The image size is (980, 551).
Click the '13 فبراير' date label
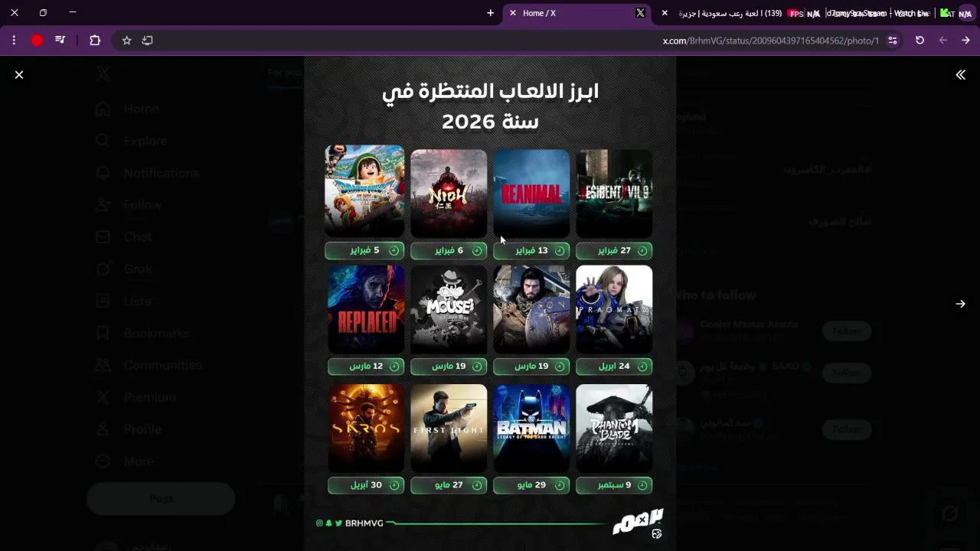pyautogui.click(x=531, y=250)
